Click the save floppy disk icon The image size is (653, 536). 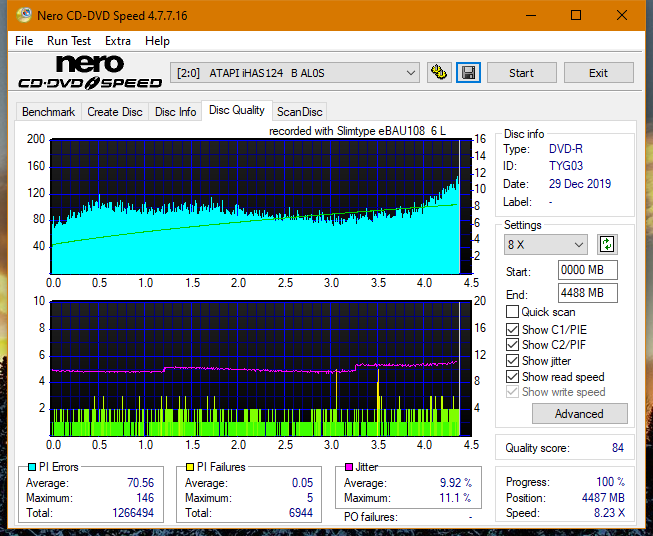[469, 73]
